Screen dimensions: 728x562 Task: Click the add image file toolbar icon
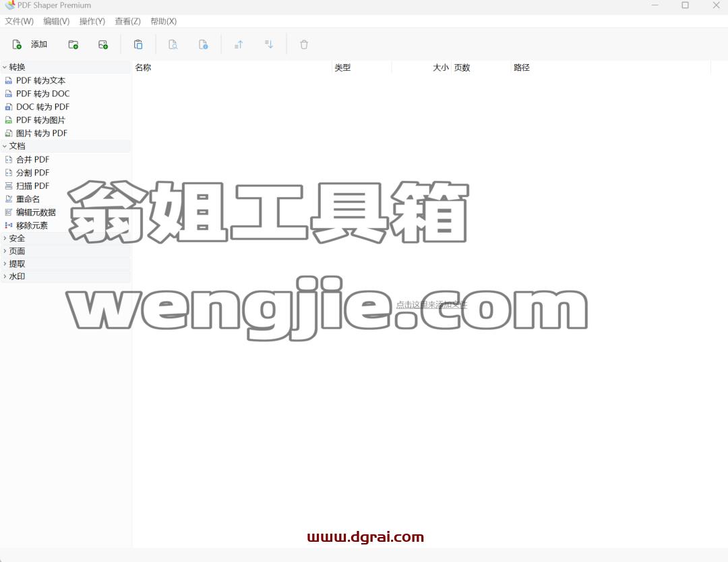(103, 45)
